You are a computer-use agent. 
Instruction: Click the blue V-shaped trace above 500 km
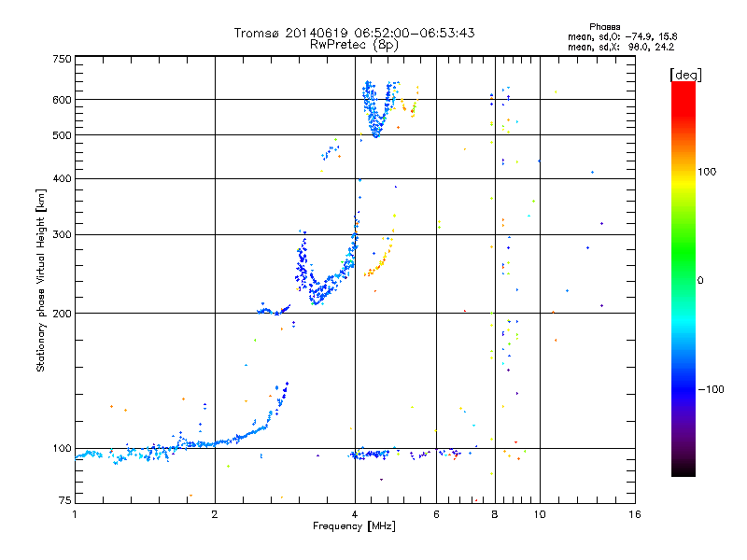(x=376, y=126)
